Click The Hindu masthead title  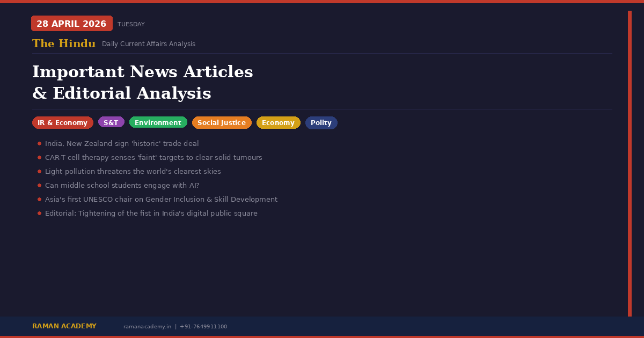pyautogui.click(x=64, y=44)
